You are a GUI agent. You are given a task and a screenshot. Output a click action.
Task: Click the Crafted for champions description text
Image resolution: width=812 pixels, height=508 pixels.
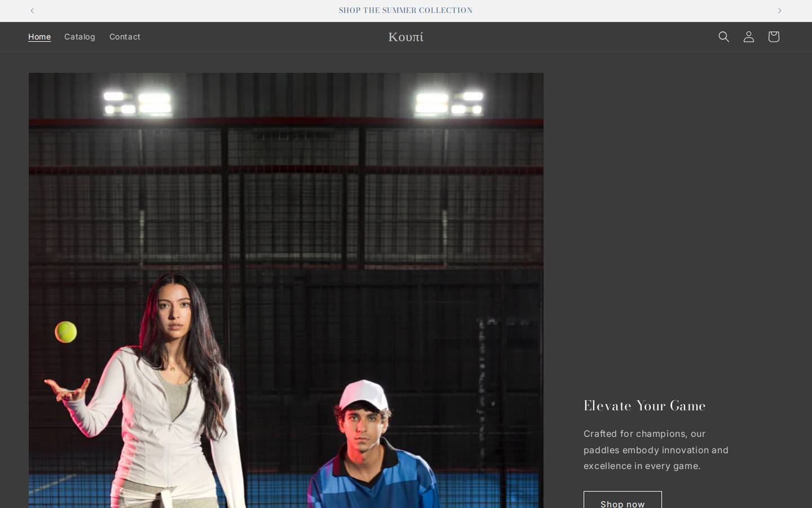[656, 450]
